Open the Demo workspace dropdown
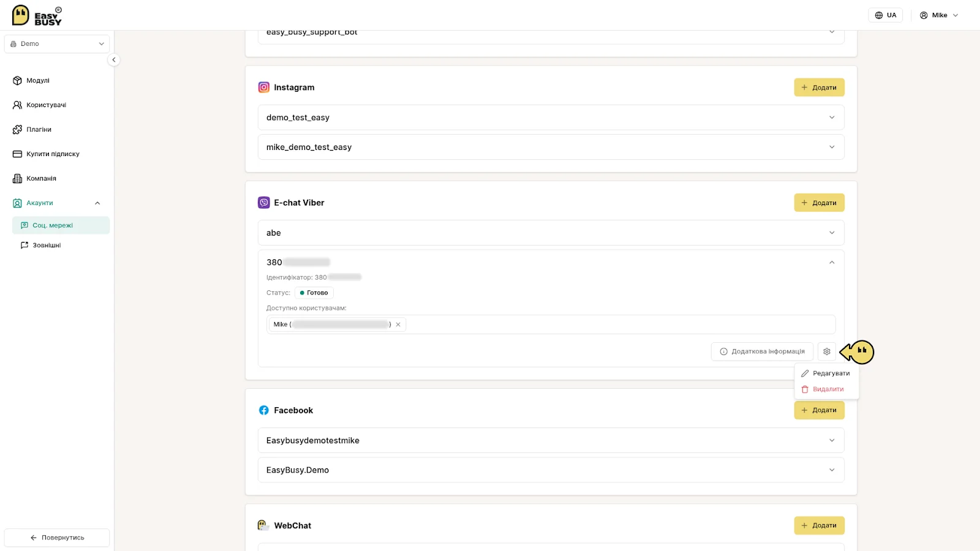 (x=57, y=44)
